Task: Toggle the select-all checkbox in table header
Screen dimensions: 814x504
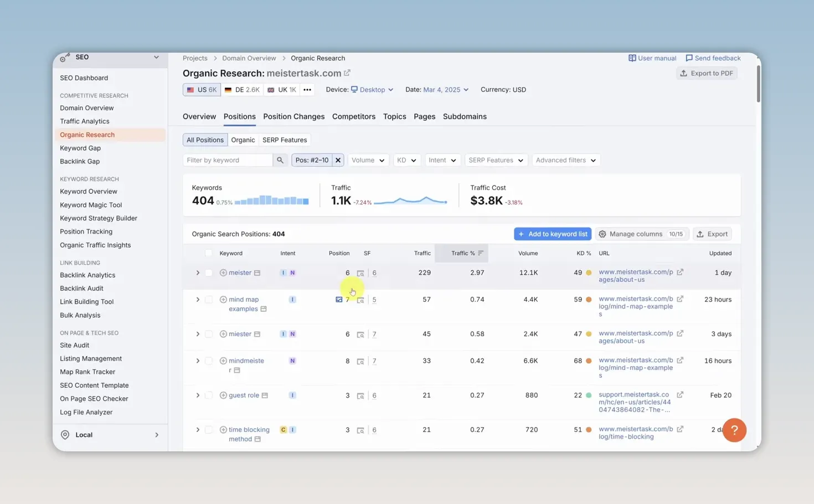Action: coord(209,253)
